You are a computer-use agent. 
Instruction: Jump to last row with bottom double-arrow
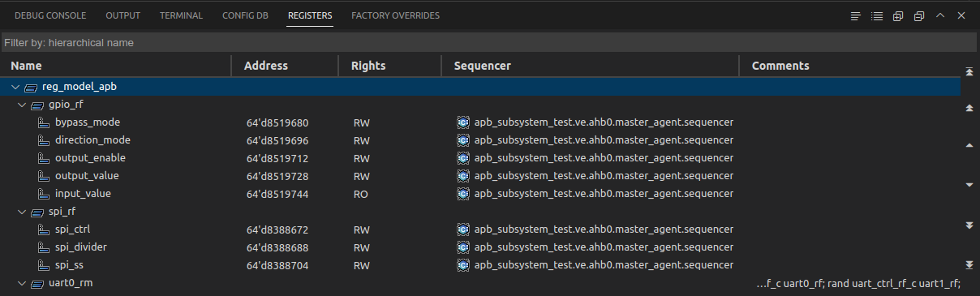click(x=969, y=264)
